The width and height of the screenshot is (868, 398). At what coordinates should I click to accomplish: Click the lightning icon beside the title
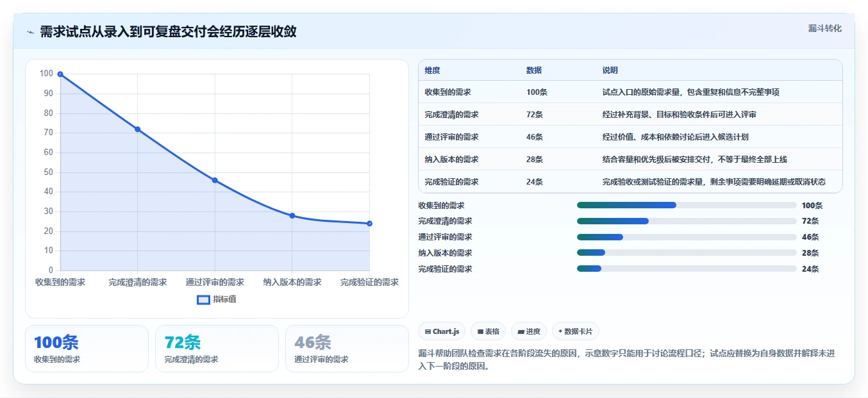30,32
